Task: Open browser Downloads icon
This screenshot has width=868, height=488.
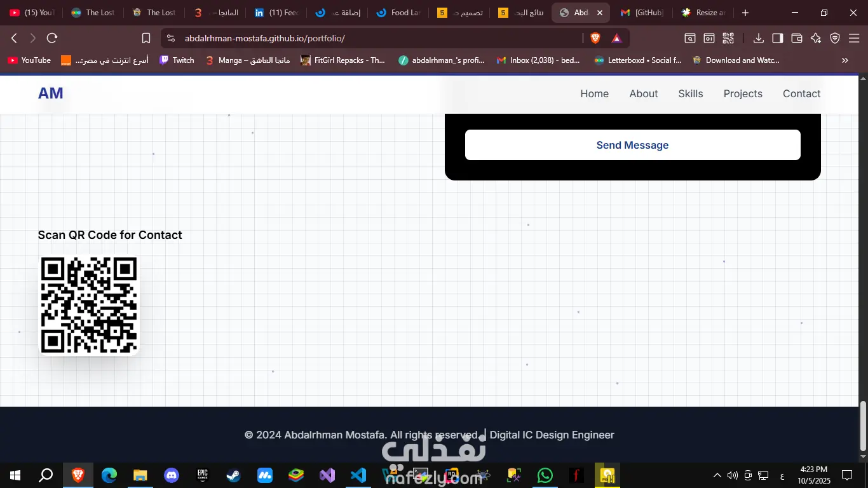Action: point(758,38)
